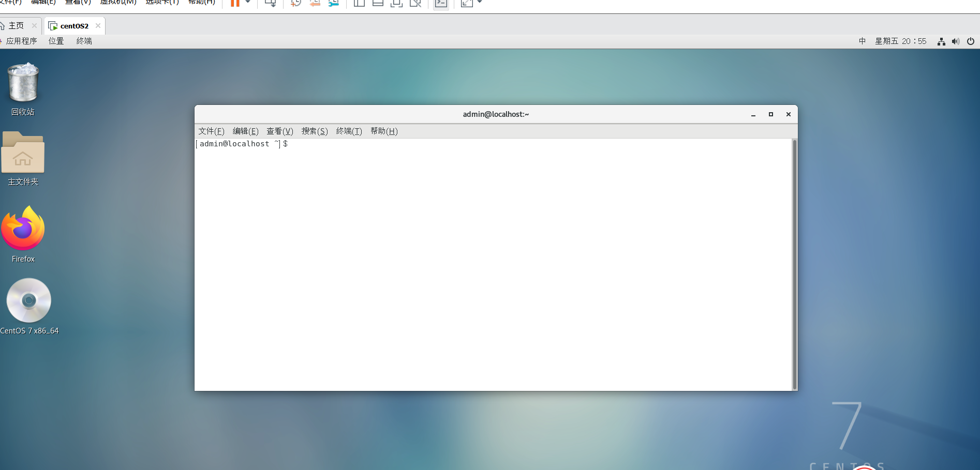Open the 位置 places menu

(x=56, y=41)
